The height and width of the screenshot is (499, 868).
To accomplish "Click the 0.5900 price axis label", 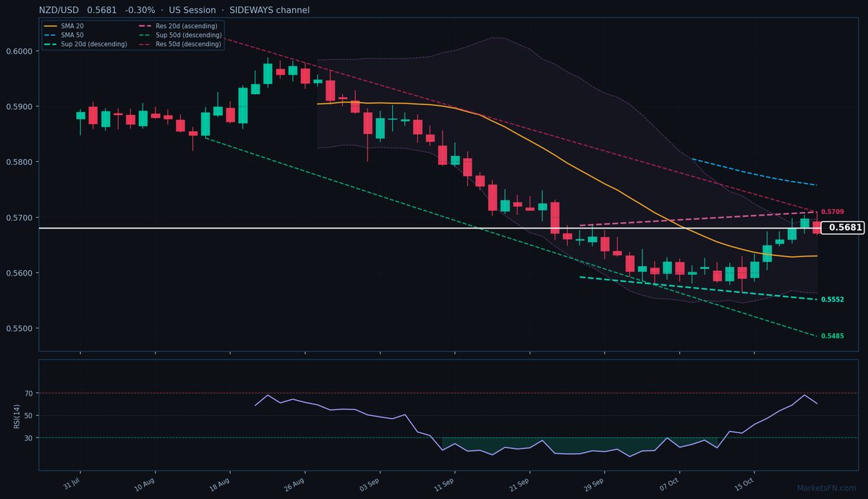I will click(x=19, y=107).
